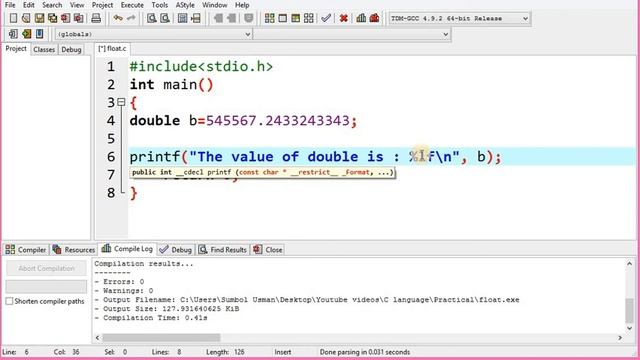Switch to the Classes side tab

[x=44, y=49]
